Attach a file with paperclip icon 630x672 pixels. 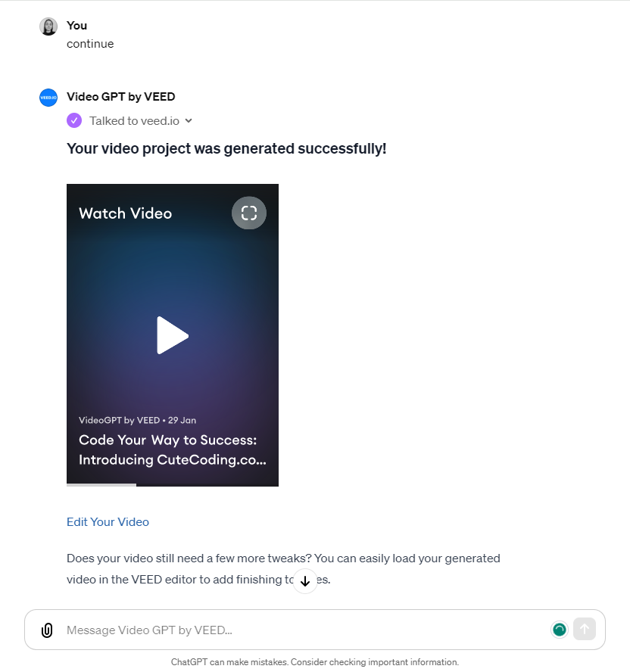point(47,630)
